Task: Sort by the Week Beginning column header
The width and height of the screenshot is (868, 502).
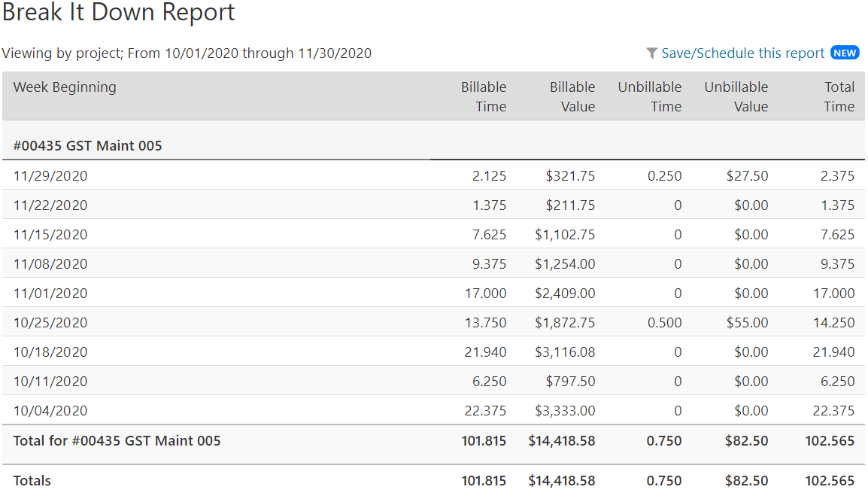Action: pyautogui.click(x=64, y=87)
